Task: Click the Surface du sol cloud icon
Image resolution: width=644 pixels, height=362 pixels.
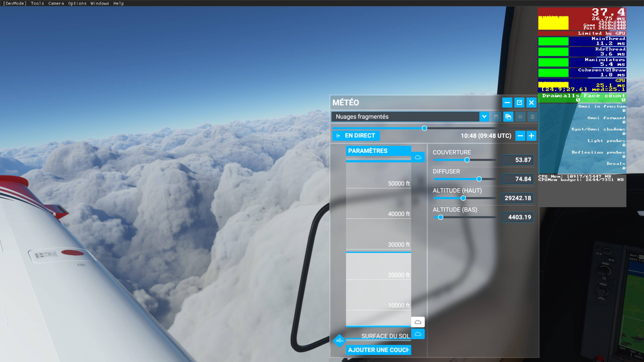Action: pyautogui.click(x=418, y=334)
